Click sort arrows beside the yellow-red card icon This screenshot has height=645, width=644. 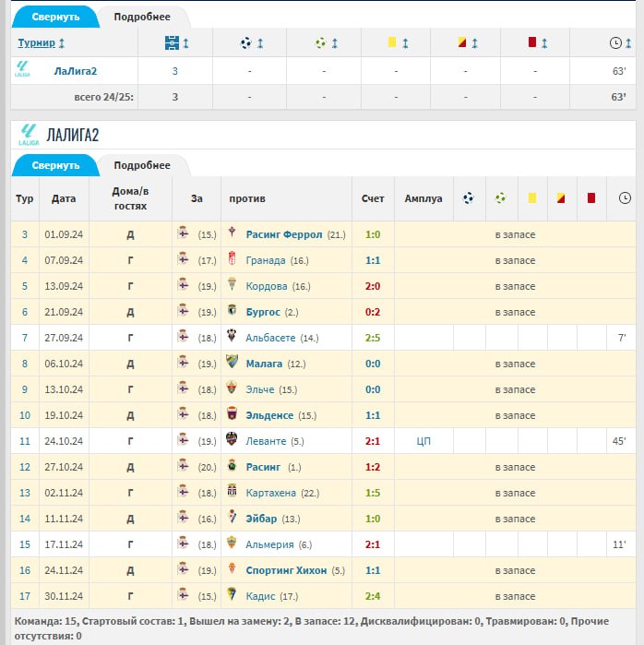[474, 43]
